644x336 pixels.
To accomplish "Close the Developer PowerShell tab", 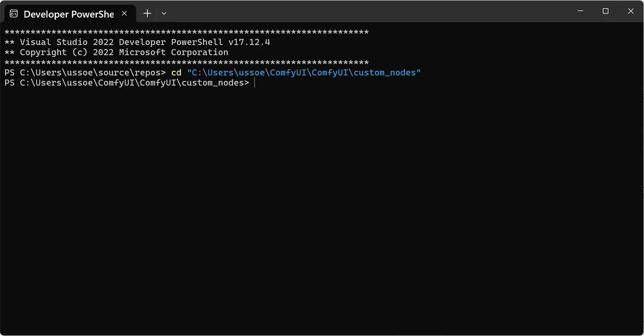I will 124,13.
